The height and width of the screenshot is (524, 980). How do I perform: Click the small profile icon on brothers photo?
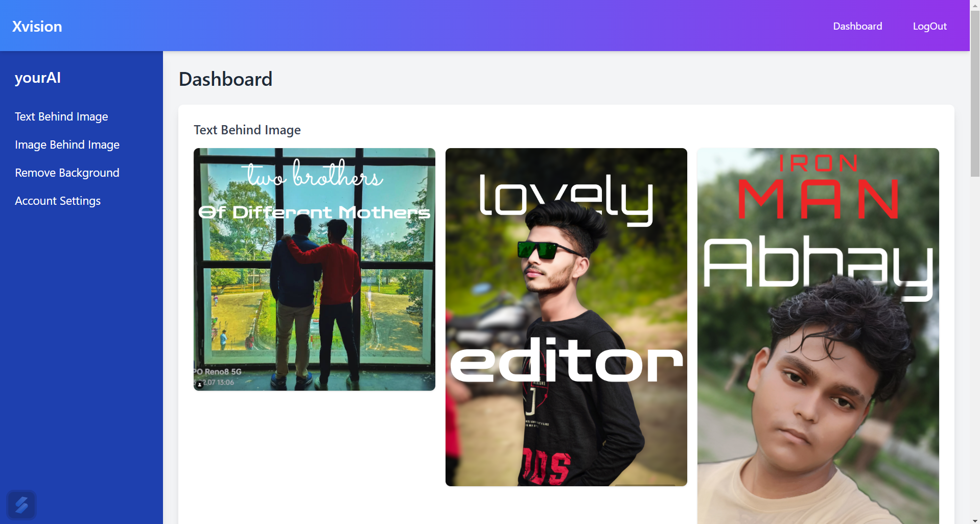199,385
